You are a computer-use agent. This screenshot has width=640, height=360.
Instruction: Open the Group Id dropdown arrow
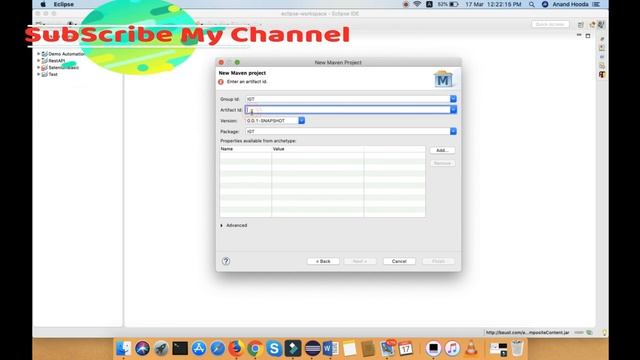click(453, 99)
